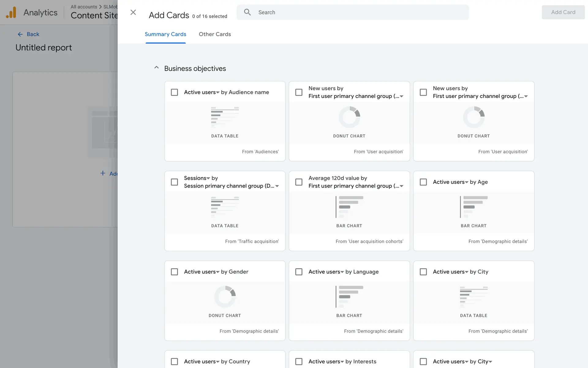Click the data table icon in City card
This screenshot has height=368, width=588.
(473, 297)
